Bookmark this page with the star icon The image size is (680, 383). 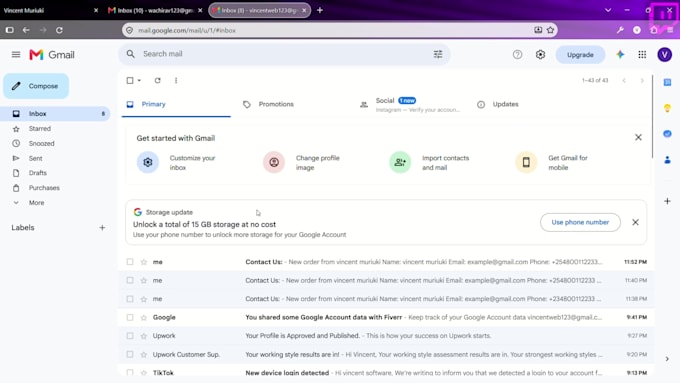point(550,30)
